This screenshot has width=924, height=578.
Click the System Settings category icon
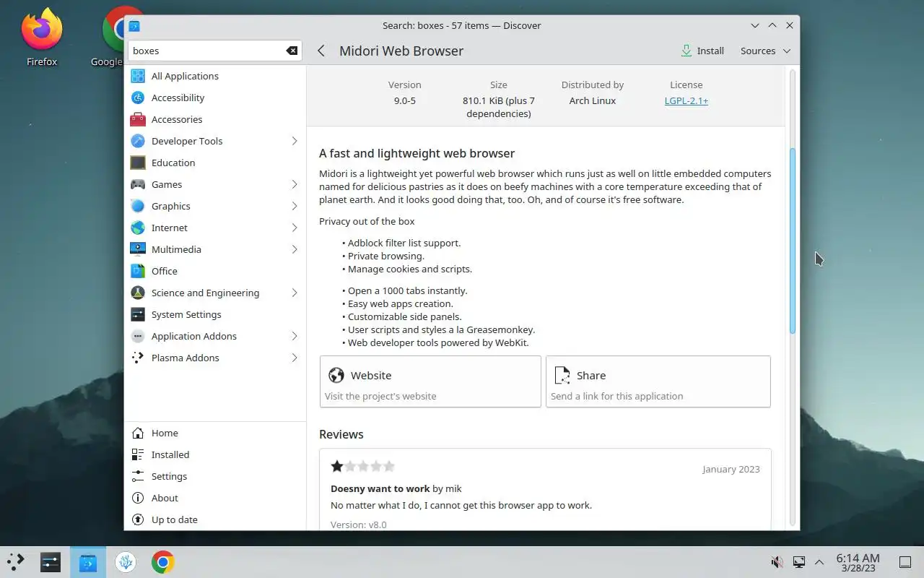pyautogui.click(x=138, y=314)
